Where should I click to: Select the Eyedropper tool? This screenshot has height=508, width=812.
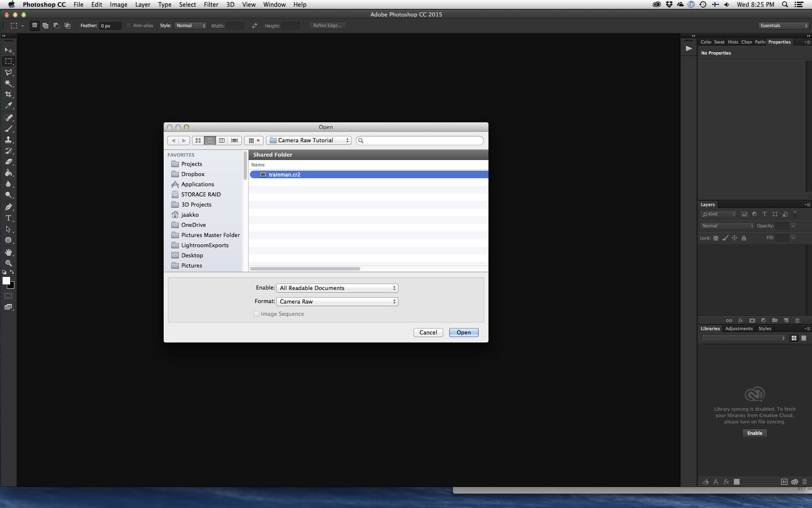pyautogui.click(x=8, y=105)
